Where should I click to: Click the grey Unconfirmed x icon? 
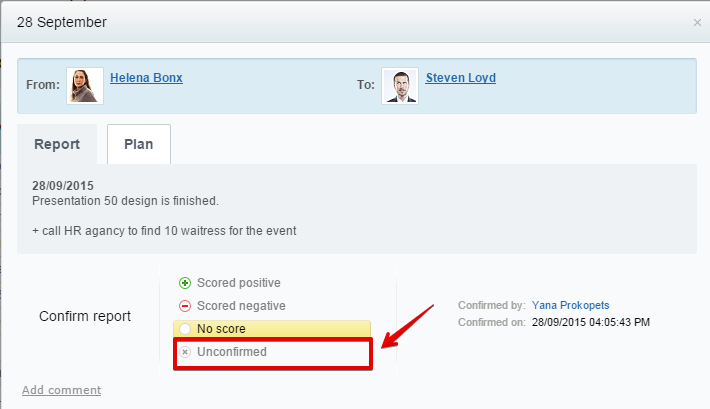(185, 352)
